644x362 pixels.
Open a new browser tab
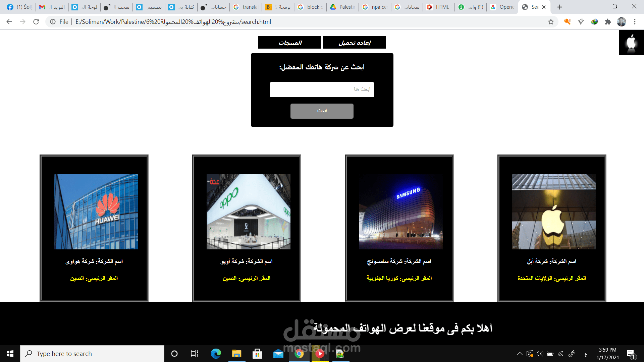pos(559,7)
